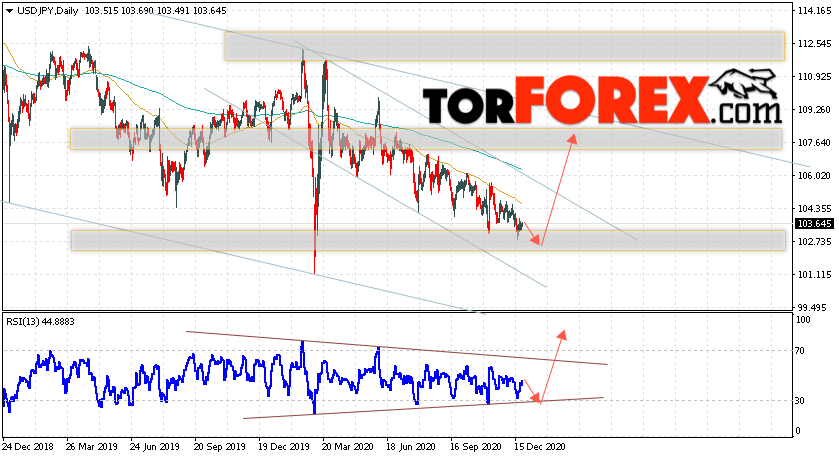Select the upper resistance zone rectangle near 112.545
This screenshot has width=839, height=458.
(505, 46)
